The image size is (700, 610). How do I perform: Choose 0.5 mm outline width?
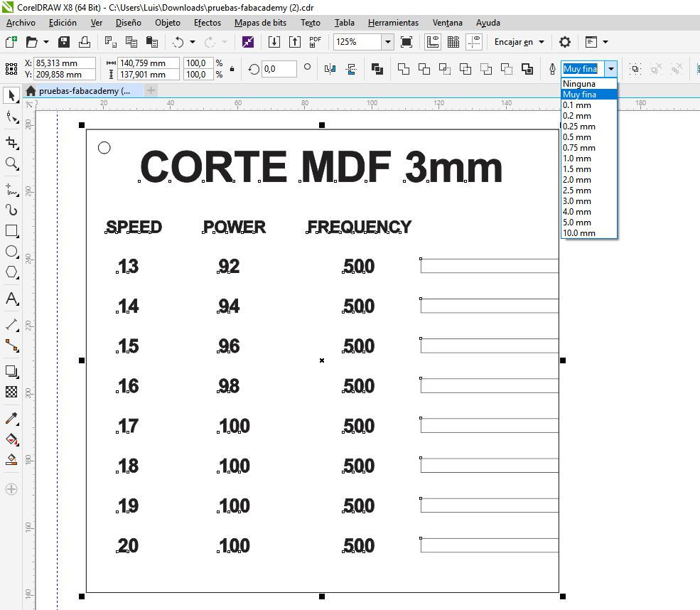pyautogui.click(x=589, y=137)
